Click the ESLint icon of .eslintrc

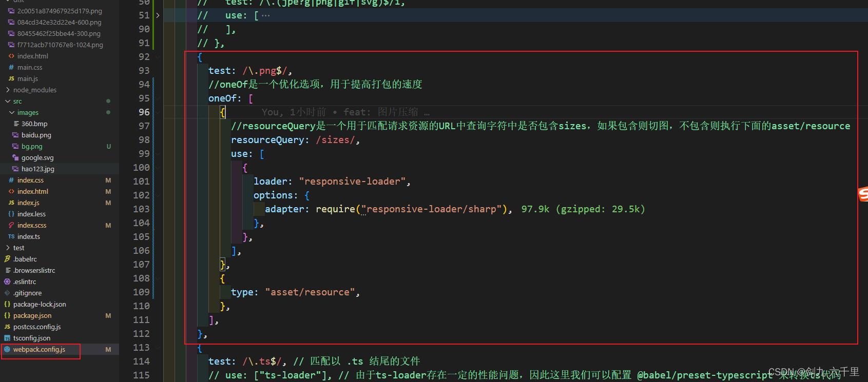7,282
